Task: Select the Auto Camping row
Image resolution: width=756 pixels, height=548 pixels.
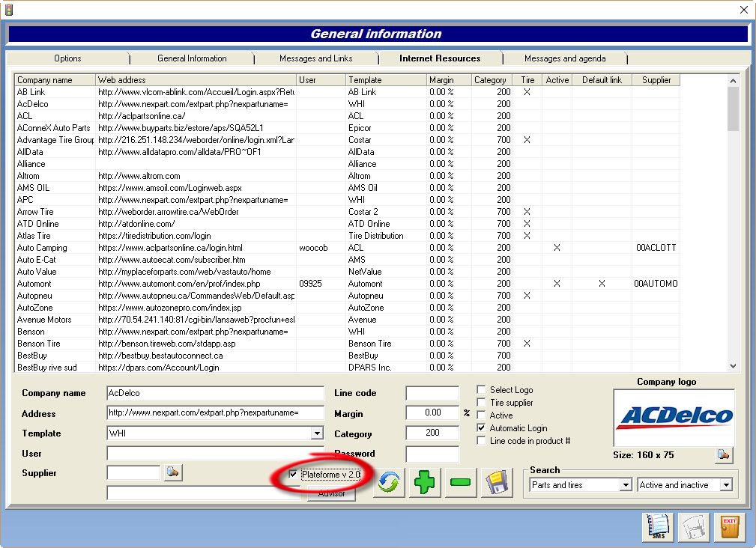Action: pos(347,248)
